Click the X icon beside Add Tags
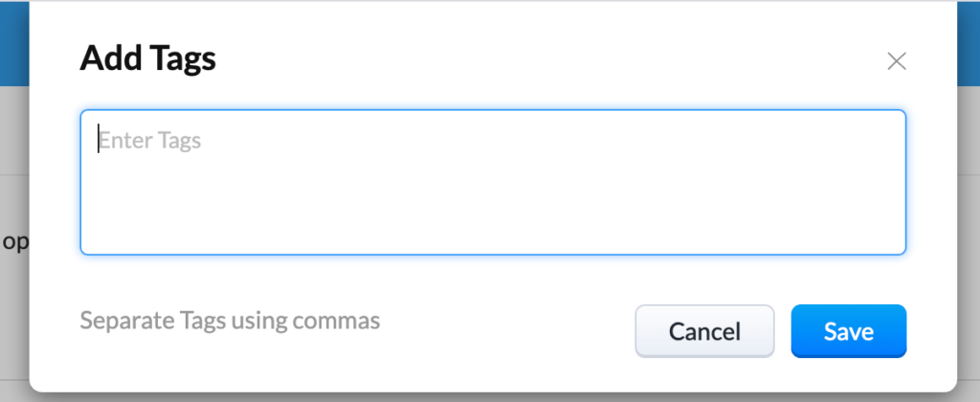Screen dimensions: 980x402 [x=896, y=62]
